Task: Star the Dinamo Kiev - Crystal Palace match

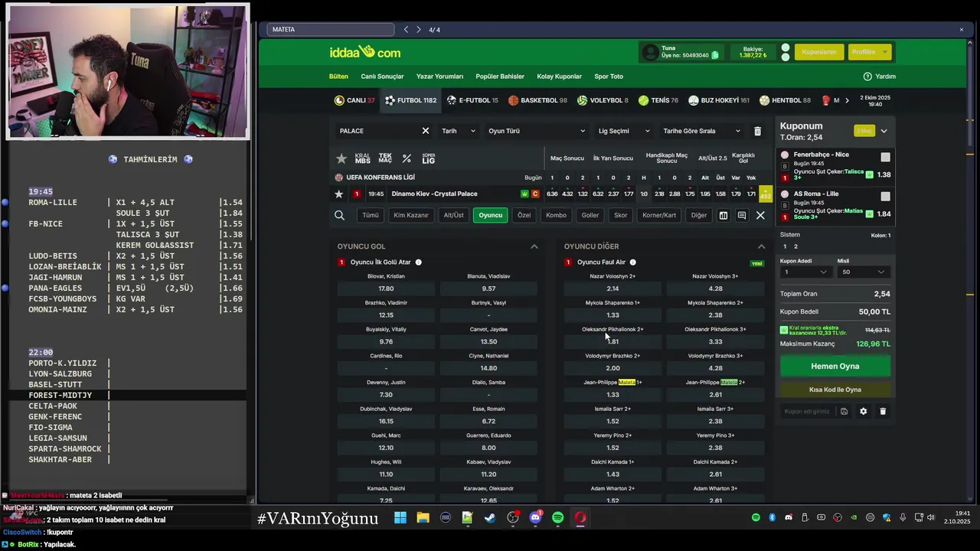Action: [x=339, y=194]
